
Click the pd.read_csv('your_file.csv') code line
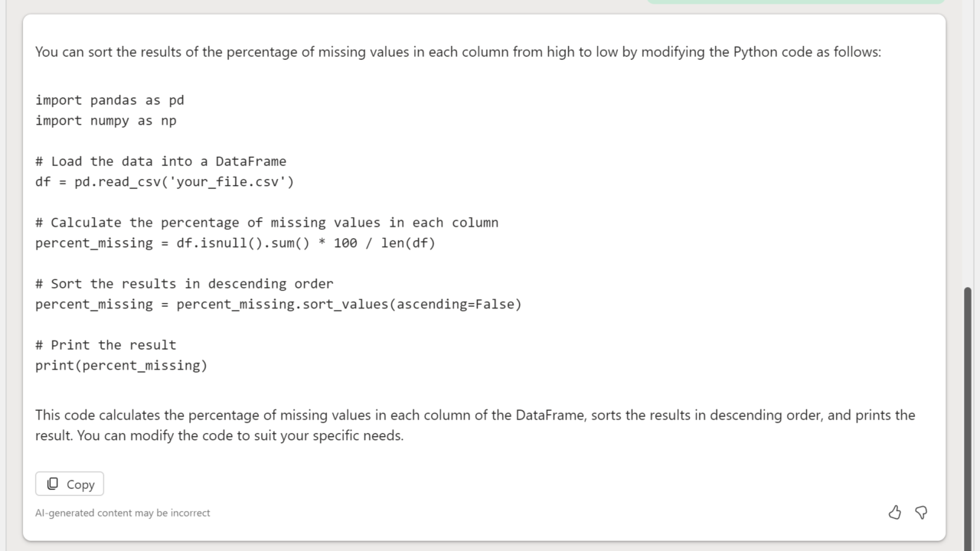(x=165, y=182)
